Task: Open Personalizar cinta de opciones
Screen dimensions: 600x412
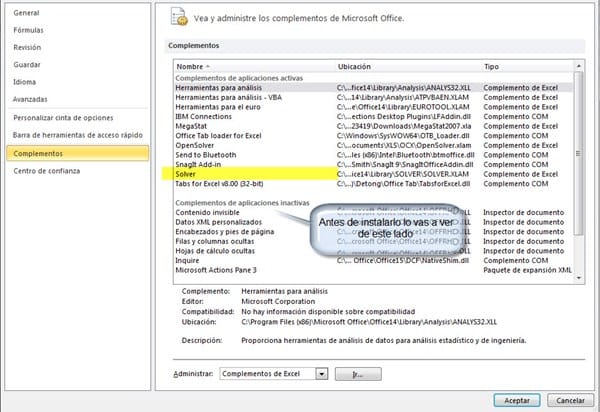Action: point(63,118)
